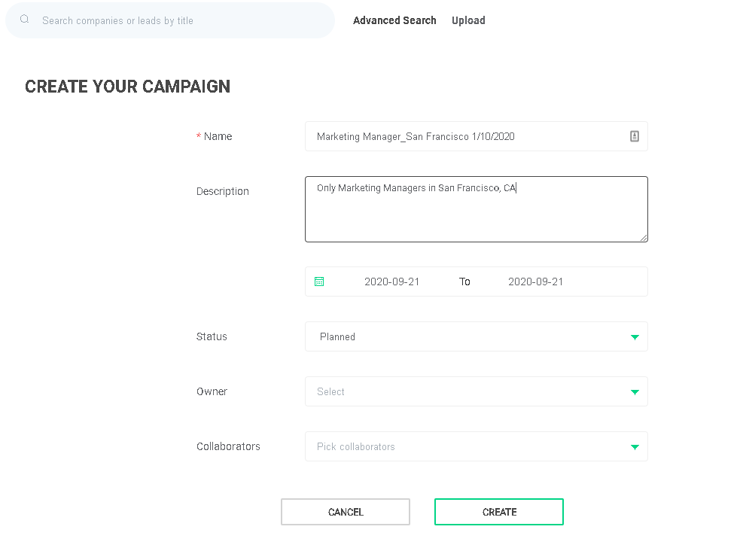This screenshot has width=740, height=560.
Task: Open Advanced Search
Action: pyautogui.click(x=394, y=20)
